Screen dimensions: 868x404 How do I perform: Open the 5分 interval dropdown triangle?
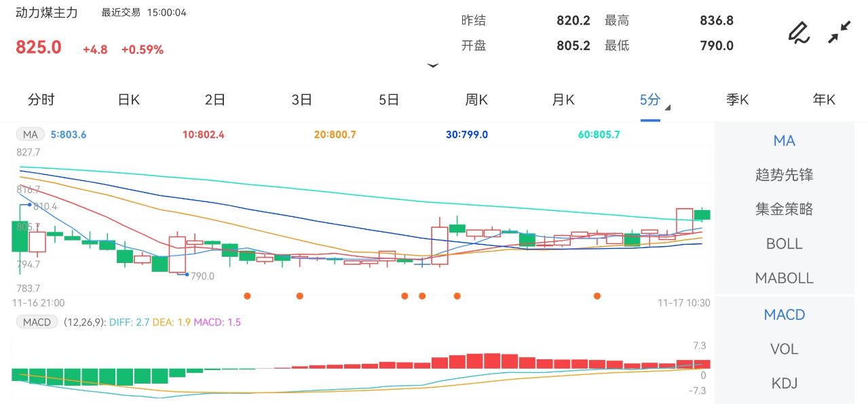pyautogui.click(x=666, y=106)
